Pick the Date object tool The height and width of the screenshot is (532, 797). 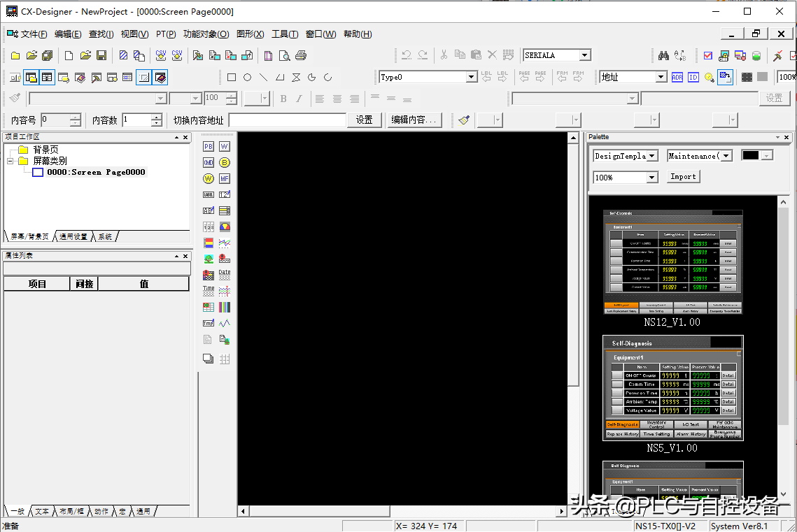click(x=224, y=275)
